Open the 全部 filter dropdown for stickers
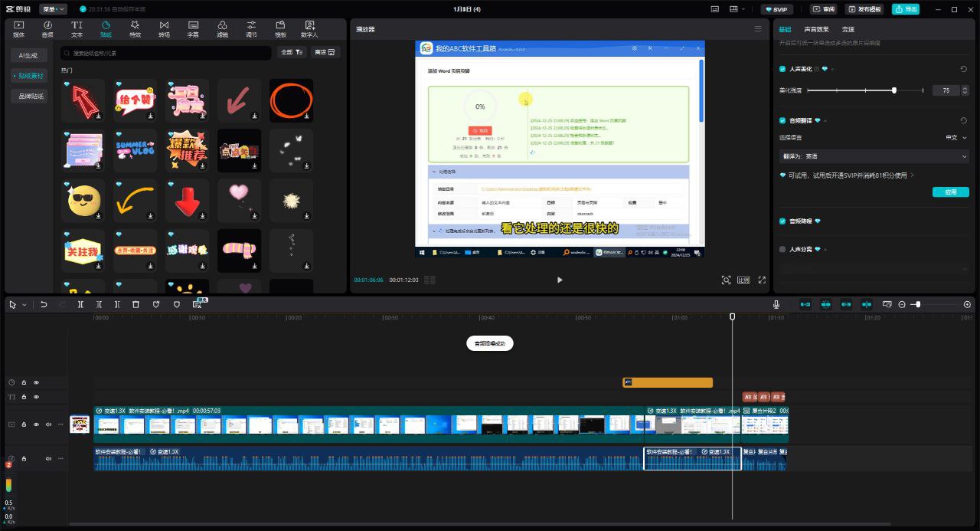Image resolution: width=980 pixels, height=531 pixels. pos(292,53)
